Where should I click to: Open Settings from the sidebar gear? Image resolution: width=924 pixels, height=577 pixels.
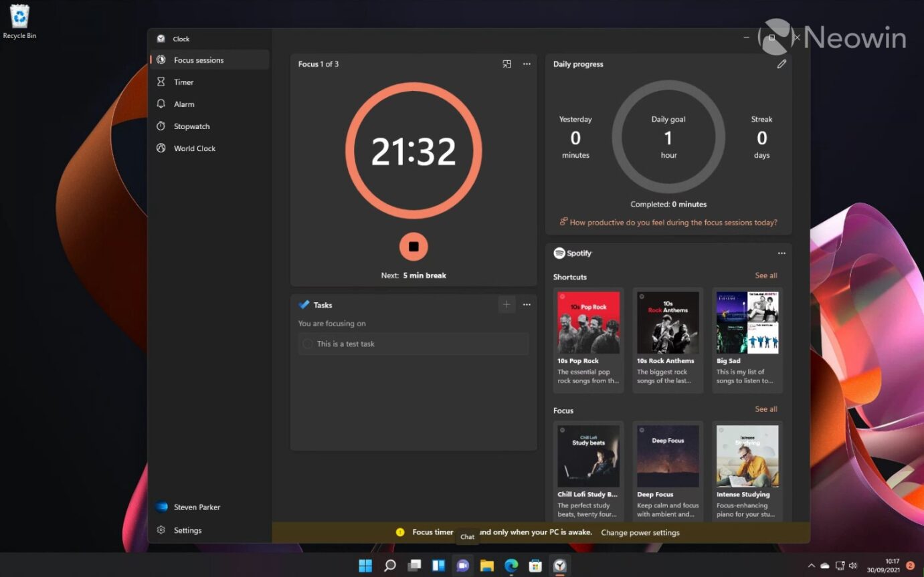tap(187, 530)
